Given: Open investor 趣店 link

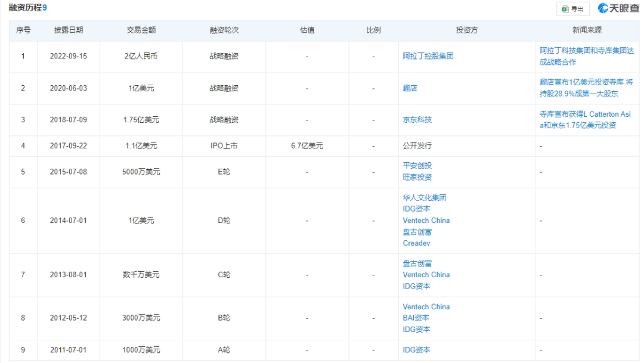Looking at the screenshot, I should click(x=410, y=88).
